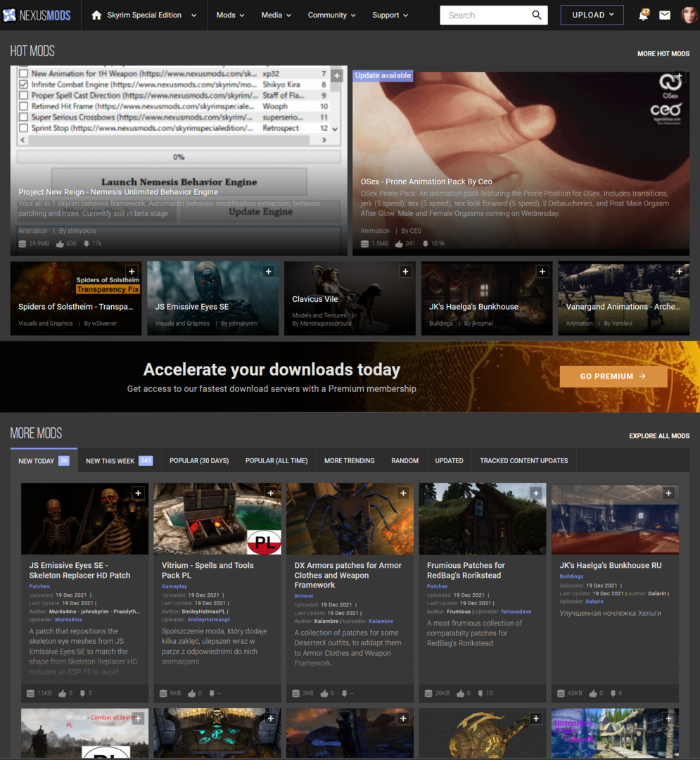The height and width of the screenshot is (760, 700).
Task: Track Vitrium Spells and Tools Pack PL plus icon
Action: click(271, 493)
